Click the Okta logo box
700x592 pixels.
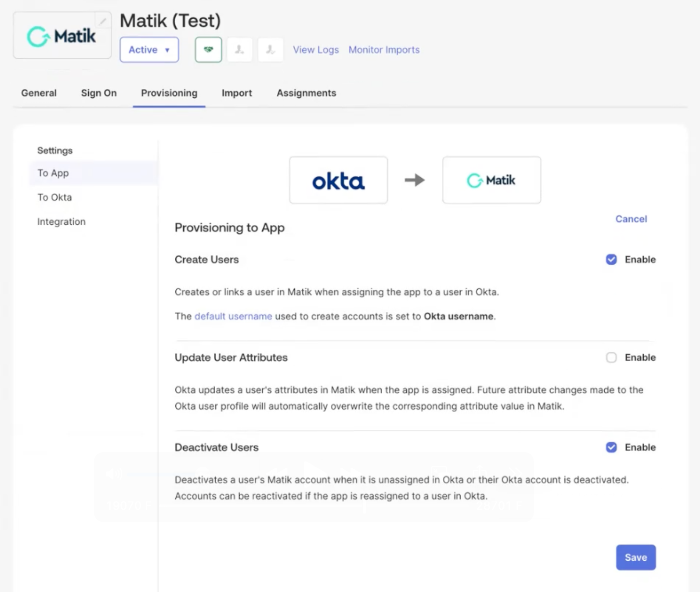click(x=338, y=180)
